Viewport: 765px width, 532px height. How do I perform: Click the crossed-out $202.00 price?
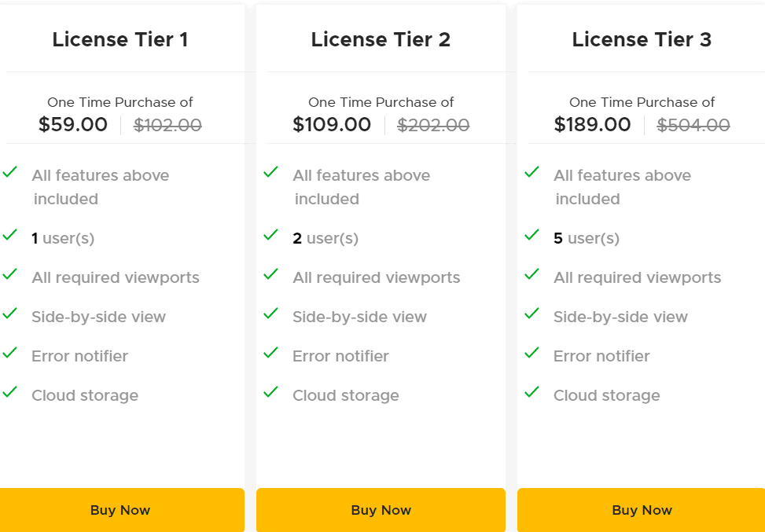coord(433,124)
